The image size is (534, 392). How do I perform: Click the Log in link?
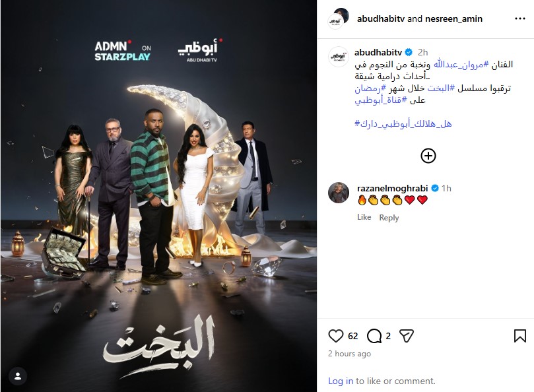point(340,381)
